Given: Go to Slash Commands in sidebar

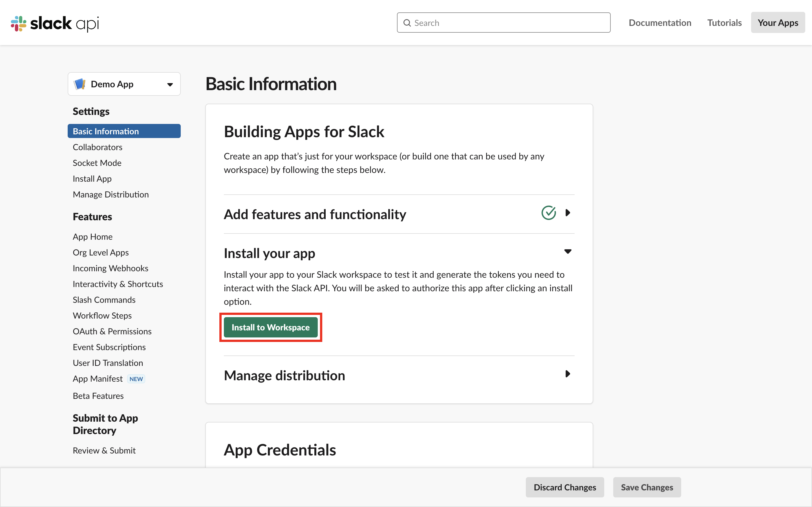Looking at the screenshot, I should (x=104, y=300).
